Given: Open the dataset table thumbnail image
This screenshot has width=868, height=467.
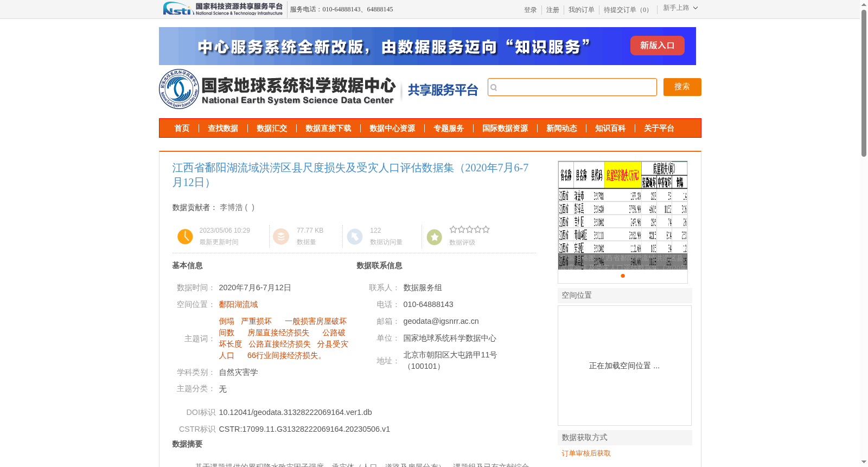Looking at the screenshot, I should pos(623,215).
